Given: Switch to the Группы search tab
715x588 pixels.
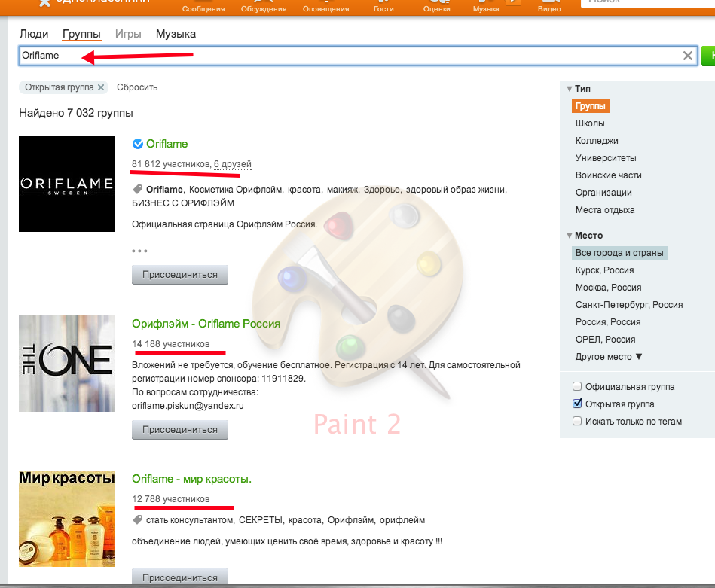Looking at the screenshot, I should coord(81,34).
